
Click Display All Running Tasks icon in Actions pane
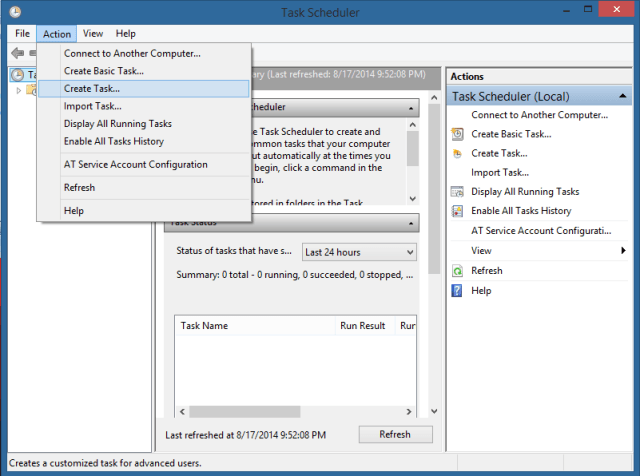[x=458, y=192]
